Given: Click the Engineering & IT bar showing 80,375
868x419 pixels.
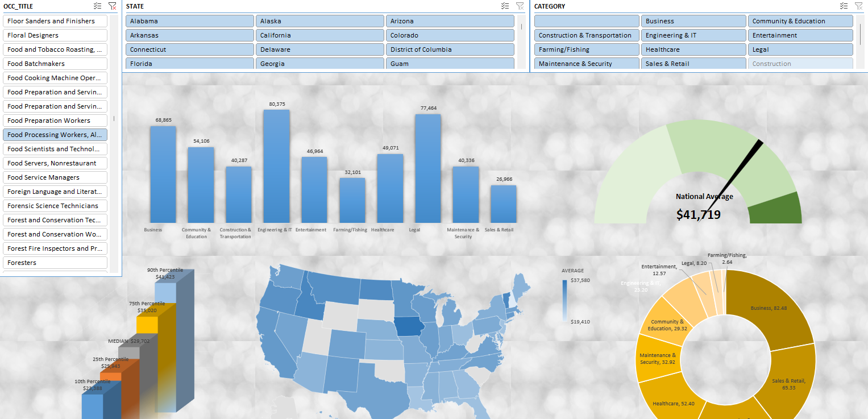Looking at the screenshot, I should (x=276, y=166).
